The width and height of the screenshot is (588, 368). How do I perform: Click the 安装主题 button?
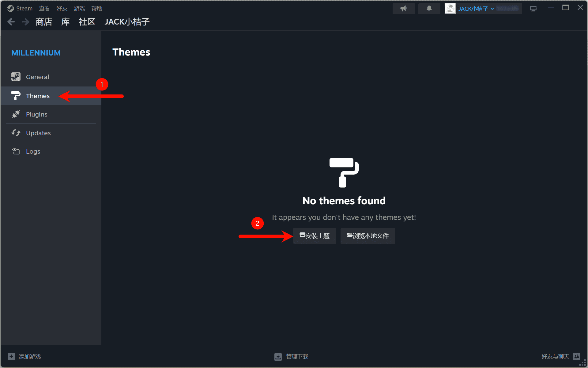(315, 236)
